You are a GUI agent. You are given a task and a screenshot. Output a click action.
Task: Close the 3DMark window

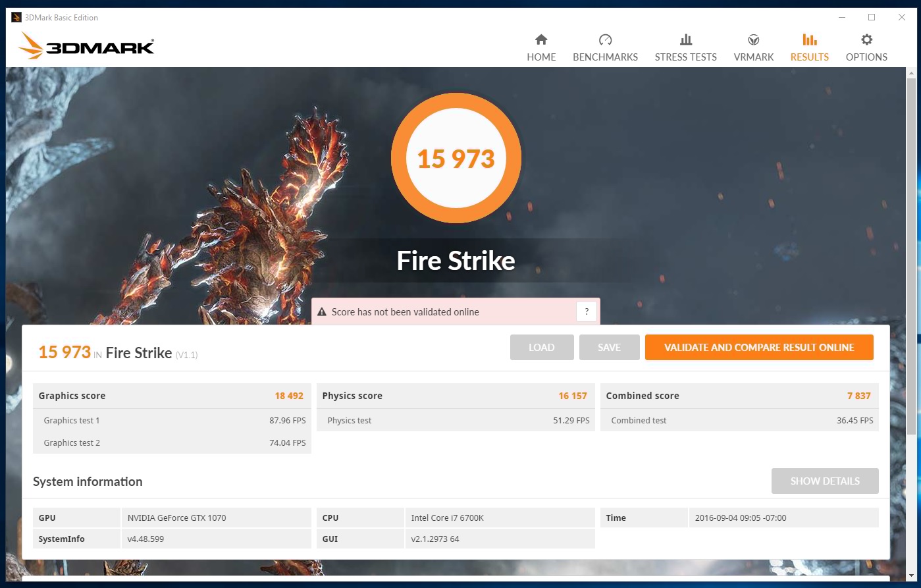click(x=902, y=18)
